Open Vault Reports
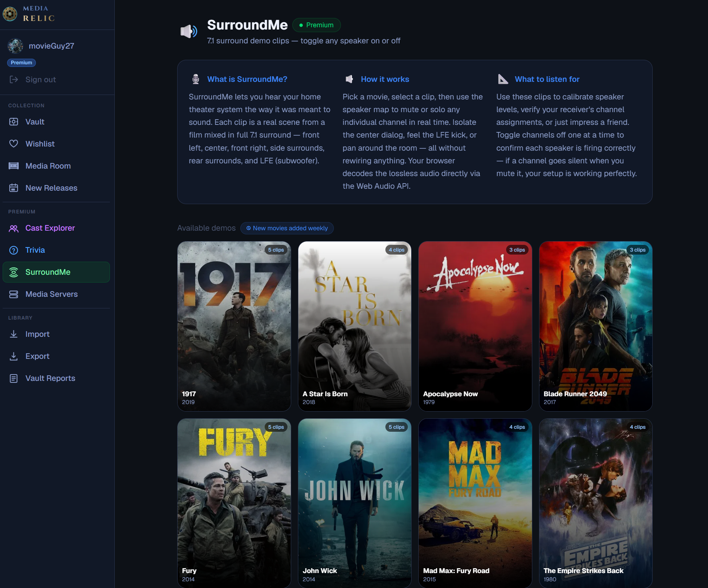 pos(56,378)
